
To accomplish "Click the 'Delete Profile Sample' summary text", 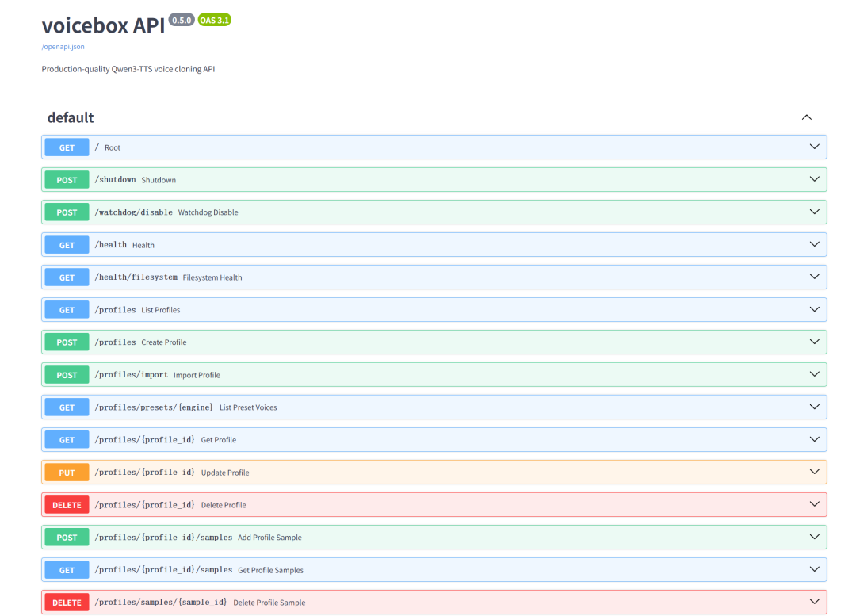I will pyautogui.click(x=269, y=603).
